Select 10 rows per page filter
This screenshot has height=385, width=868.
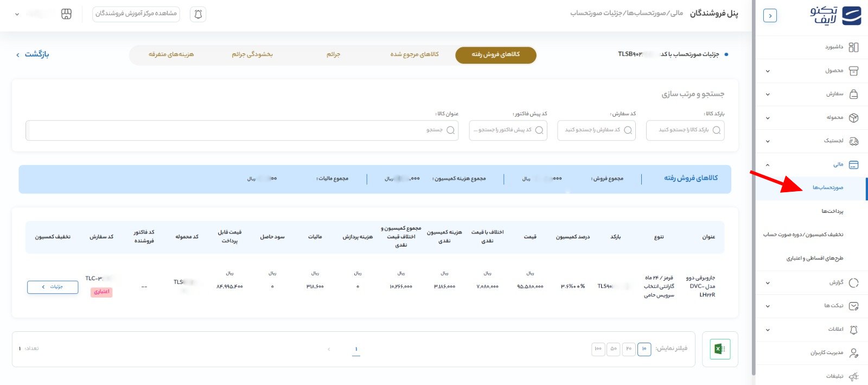(x=644, y=349)
